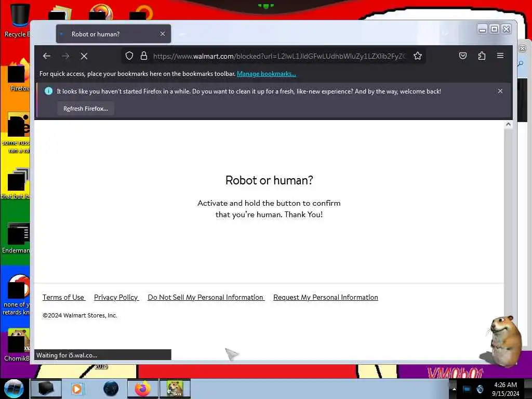
Task: Show hidden system tray icons arrow
Action: [454, 389]
